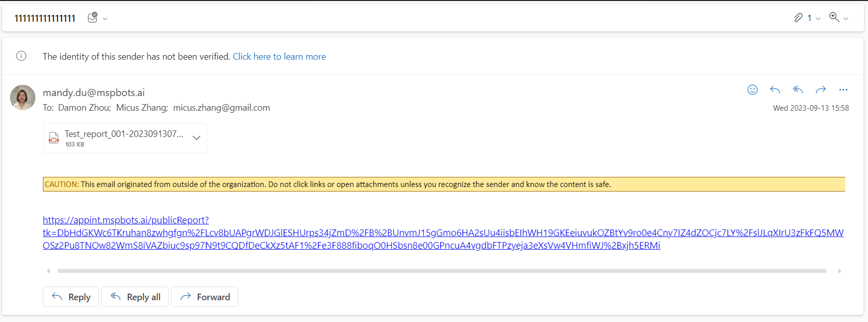The image size is (868, 322).
Task: Click the emoji reaction smiley icon
Action: 752,90
